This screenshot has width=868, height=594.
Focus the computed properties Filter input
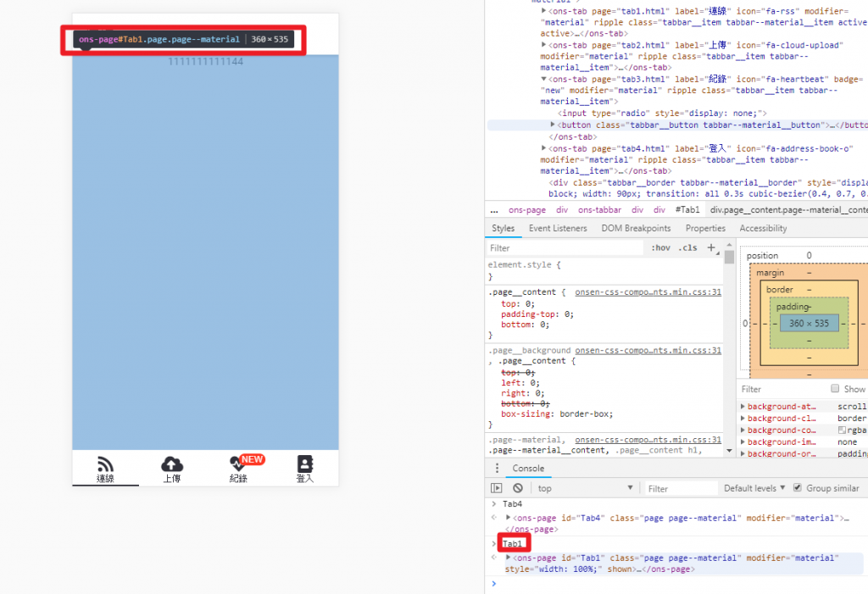coord(782,389)
